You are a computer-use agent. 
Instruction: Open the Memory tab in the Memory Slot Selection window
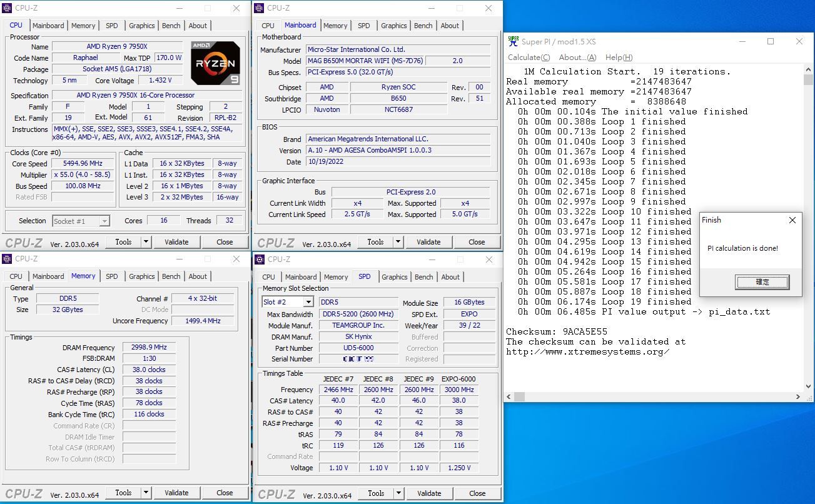(336, 277)
